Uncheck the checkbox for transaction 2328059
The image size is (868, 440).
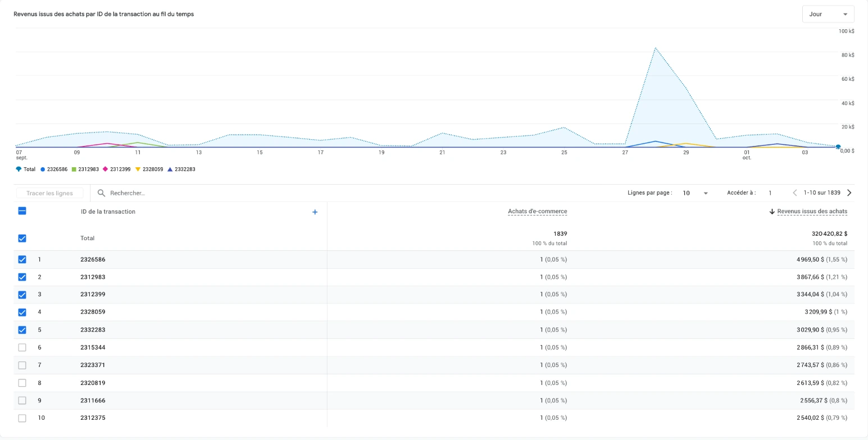pos(22,312)
